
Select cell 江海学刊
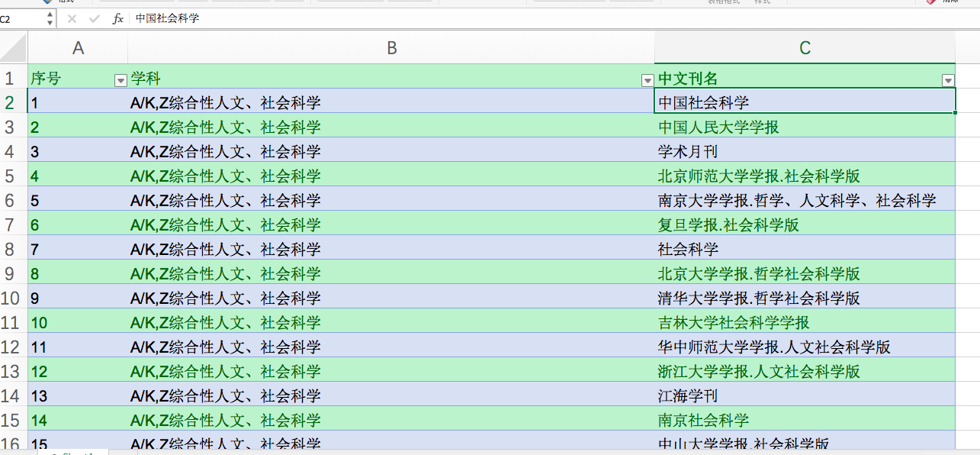point(805,395)
